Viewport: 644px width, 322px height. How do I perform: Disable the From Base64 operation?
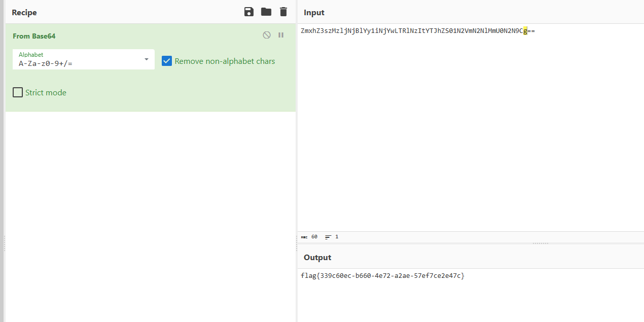point(267,35)
